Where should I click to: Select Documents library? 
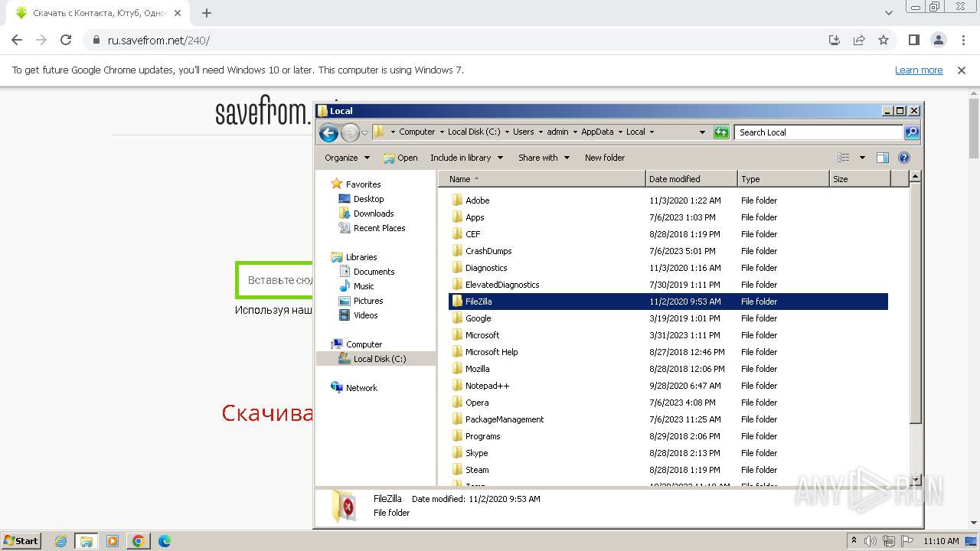tap(374, 272)
